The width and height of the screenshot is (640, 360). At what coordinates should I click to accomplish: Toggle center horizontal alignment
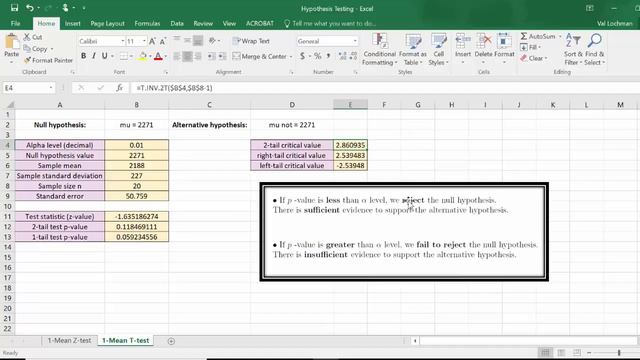pos(187,56)
